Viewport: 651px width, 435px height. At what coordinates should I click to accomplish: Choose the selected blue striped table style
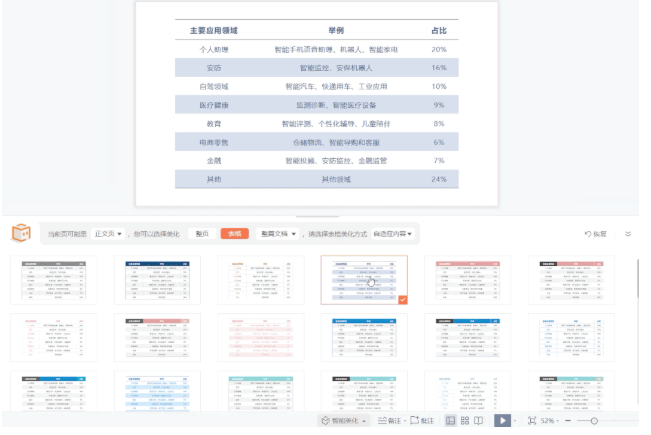coord(364,280)
